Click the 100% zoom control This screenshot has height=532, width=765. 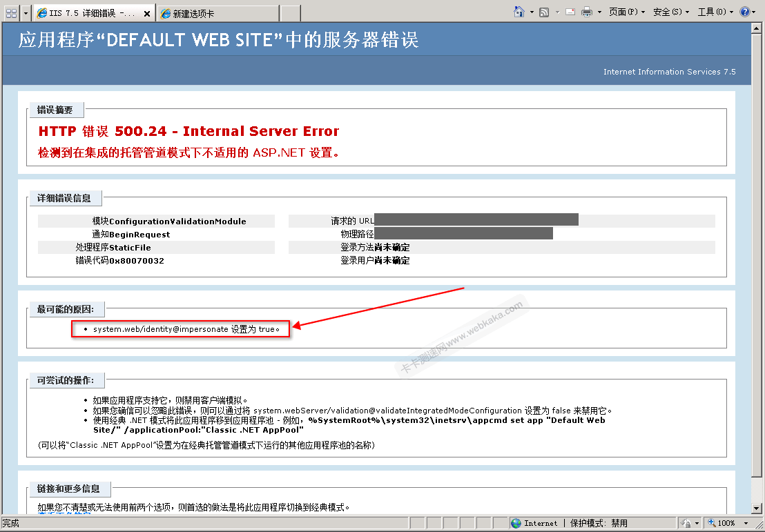726,523
